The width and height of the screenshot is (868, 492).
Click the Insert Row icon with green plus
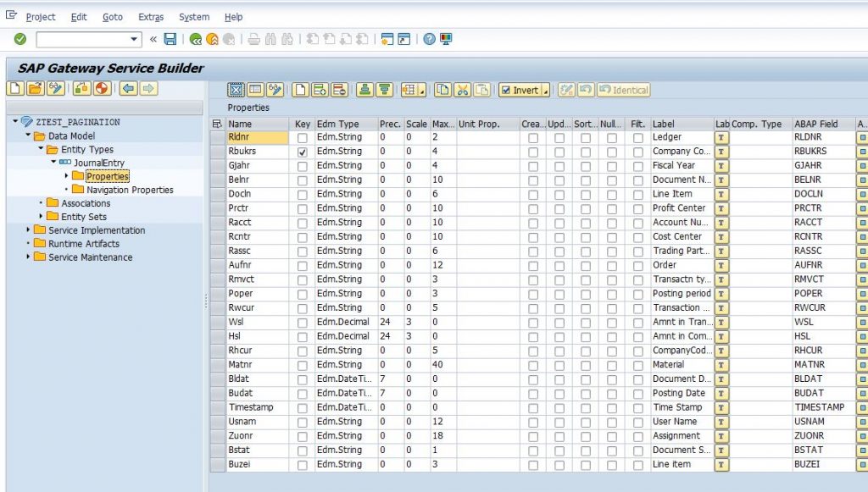click(x=320, y=90)
